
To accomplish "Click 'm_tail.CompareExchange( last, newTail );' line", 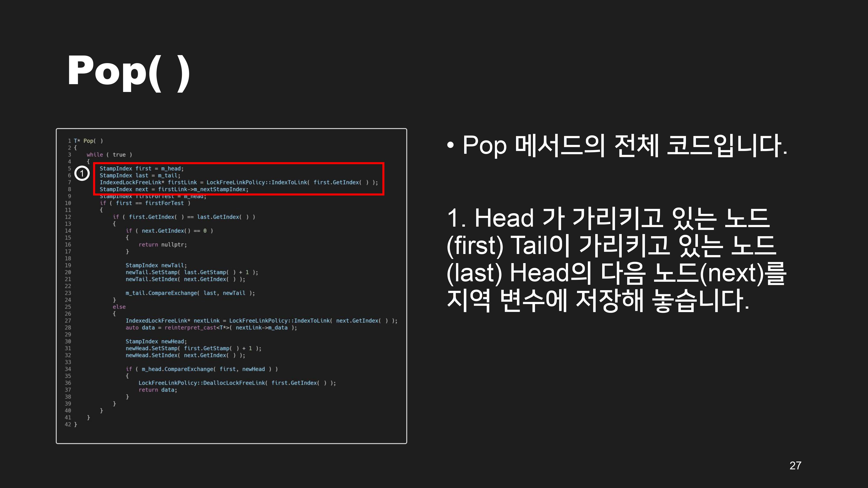I will point(190,293).
